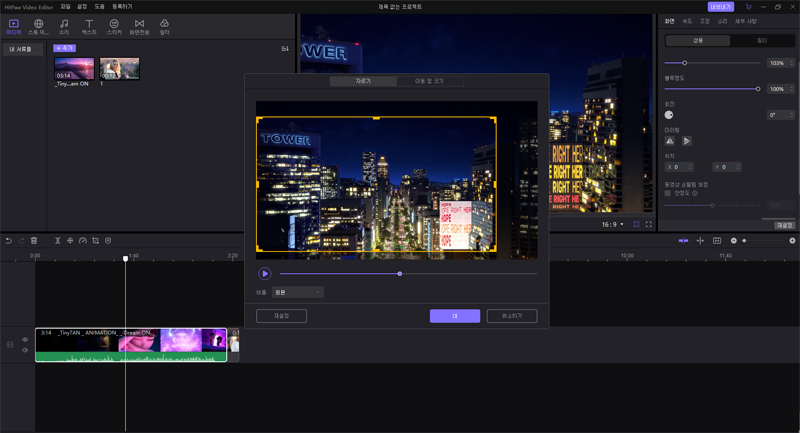Screen dimensions: 800x433
Task: Click the shopping cart icon
Action: (x=748, y=7)
